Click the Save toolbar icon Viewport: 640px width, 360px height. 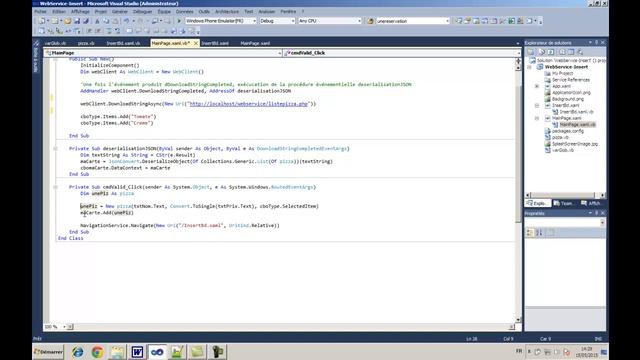[x=77, y=21]
